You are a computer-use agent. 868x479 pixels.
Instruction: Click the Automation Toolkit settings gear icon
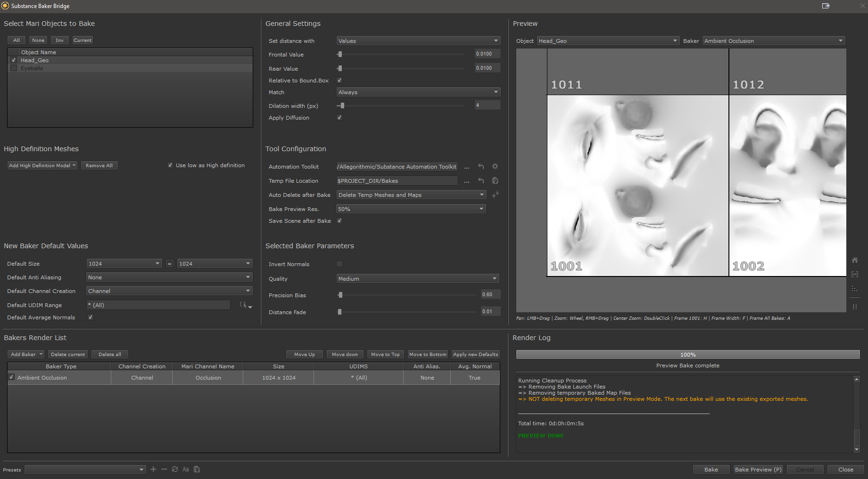point(495,167)
